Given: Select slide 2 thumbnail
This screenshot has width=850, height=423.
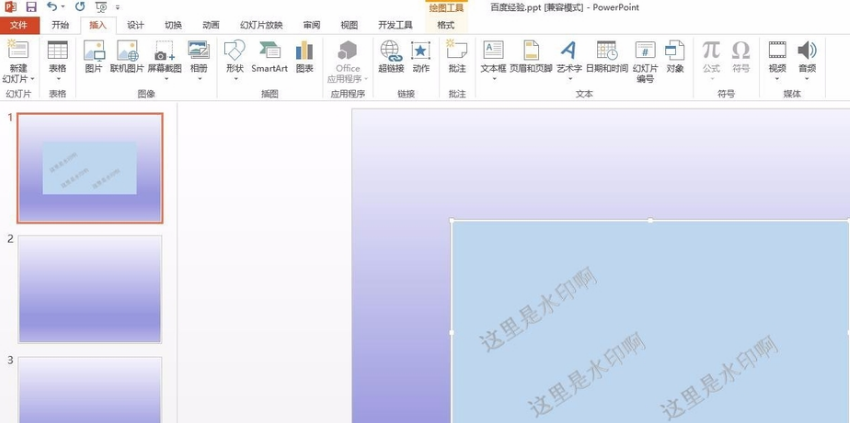Looking at the screenshot, I should pyautogui.click(x=90, y=289).
